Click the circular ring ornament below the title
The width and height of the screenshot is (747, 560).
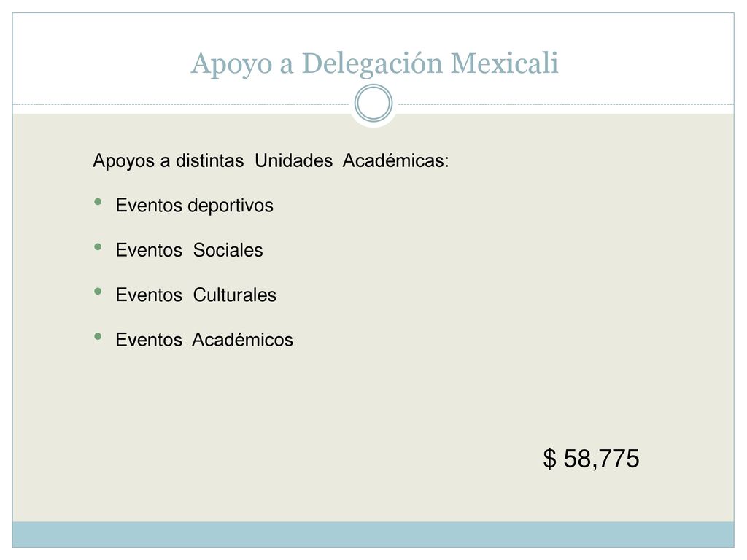373,104
